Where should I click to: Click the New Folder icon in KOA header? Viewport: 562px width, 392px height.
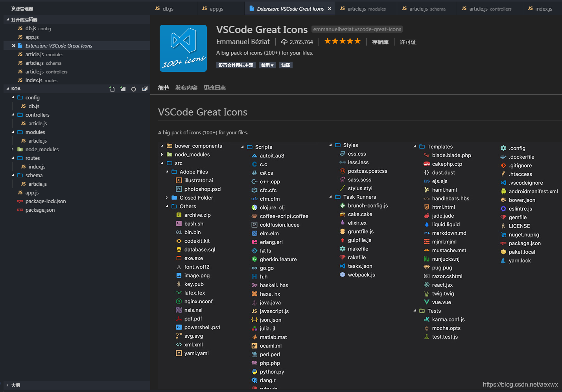tap(123, 89)
